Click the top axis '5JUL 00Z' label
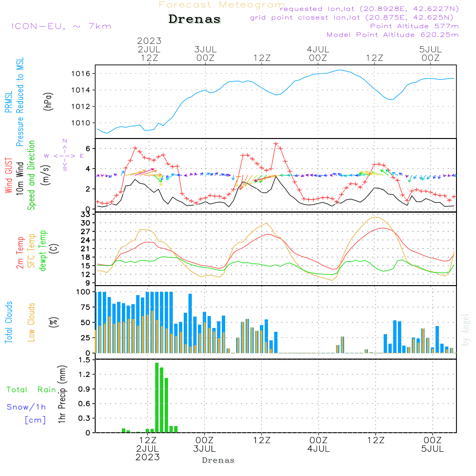 point(430,53)
